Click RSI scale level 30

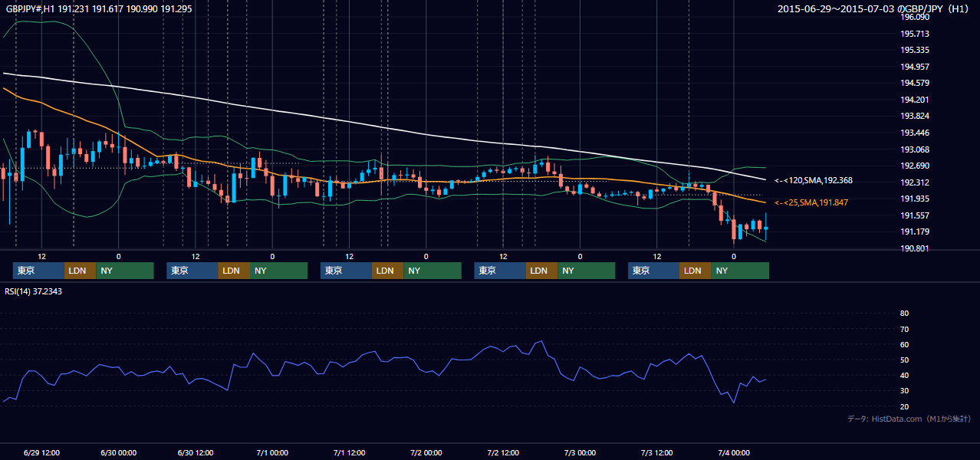coord(904,391)
